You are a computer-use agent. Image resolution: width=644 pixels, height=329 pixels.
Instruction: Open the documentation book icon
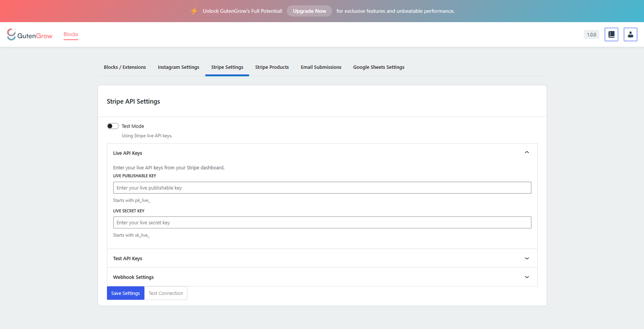pyautogui.click(x=611, y=35)
